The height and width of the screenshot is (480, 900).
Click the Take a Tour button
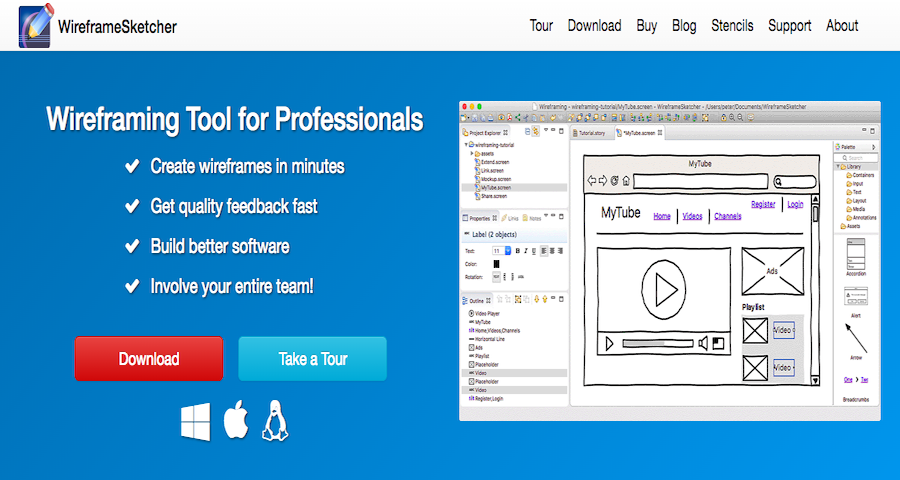point(313,359)
